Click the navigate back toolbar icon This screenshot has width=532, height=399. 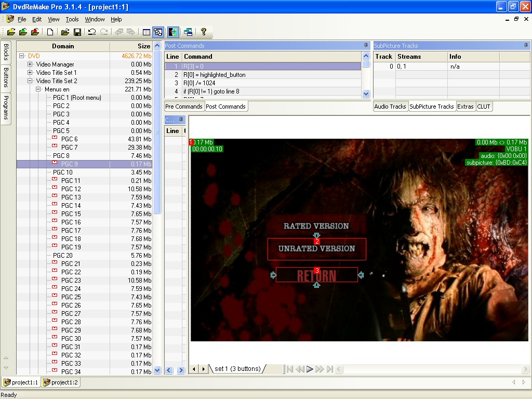119,32
